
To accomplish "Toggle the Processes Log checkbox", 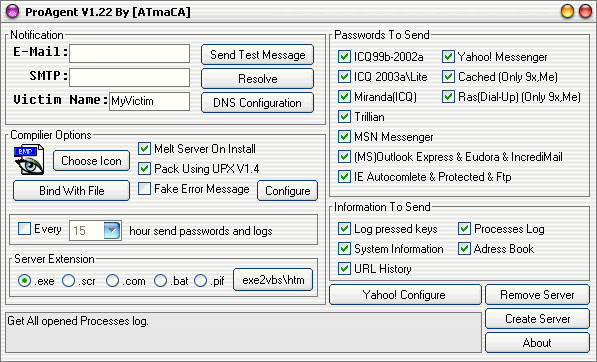I will pyautogui.click(x=464, y=228).
